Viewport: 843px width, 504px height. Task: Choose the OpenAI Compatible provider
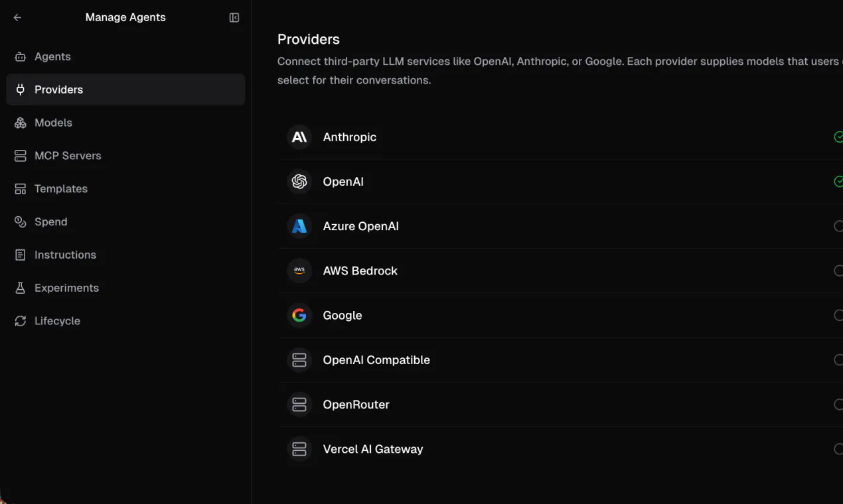(x=561, y=360)
